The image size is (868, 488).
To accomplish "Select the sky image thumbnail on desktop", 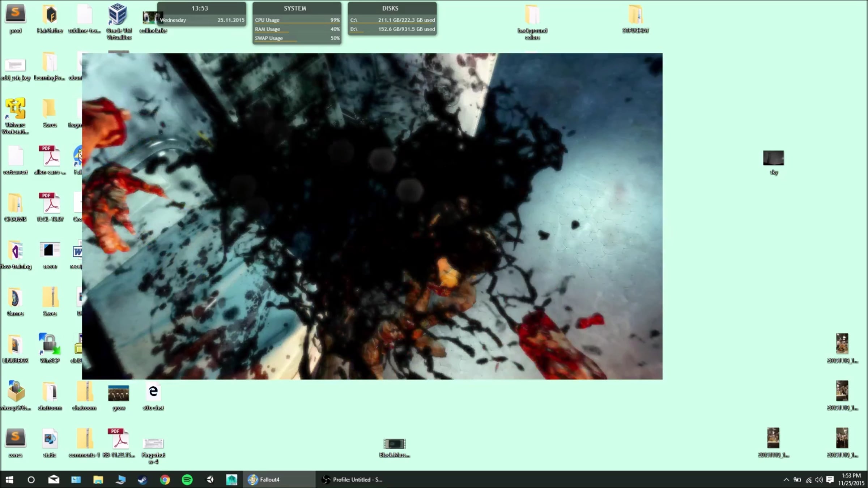I will point(773,158).
